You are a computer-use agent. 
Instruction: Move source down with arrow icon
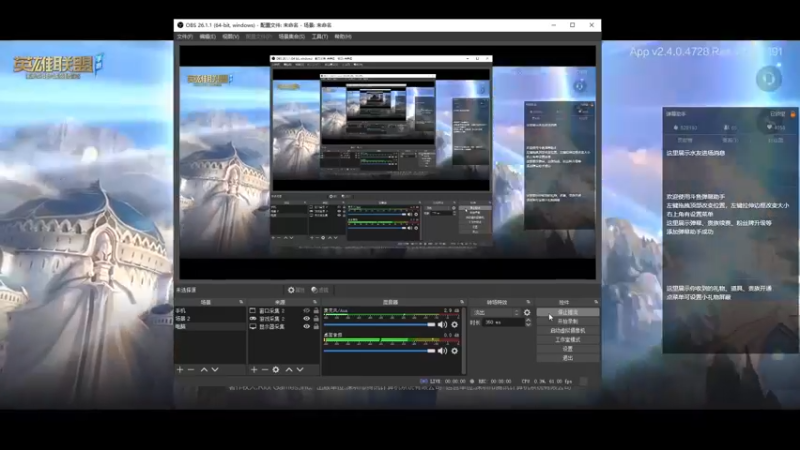300,369
